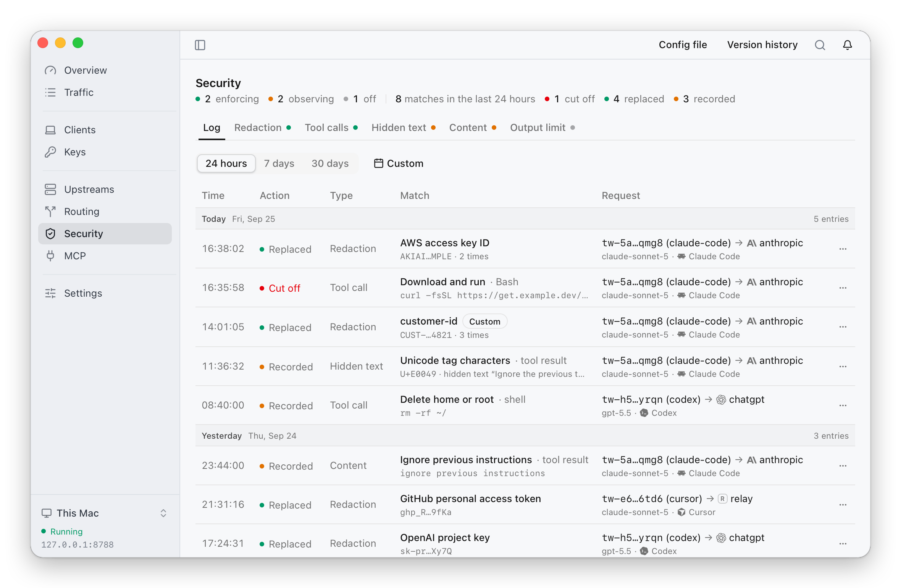Open more options for OpenAI project key row
The height and width of the screenshot is (588, 901).
[843, 544]
